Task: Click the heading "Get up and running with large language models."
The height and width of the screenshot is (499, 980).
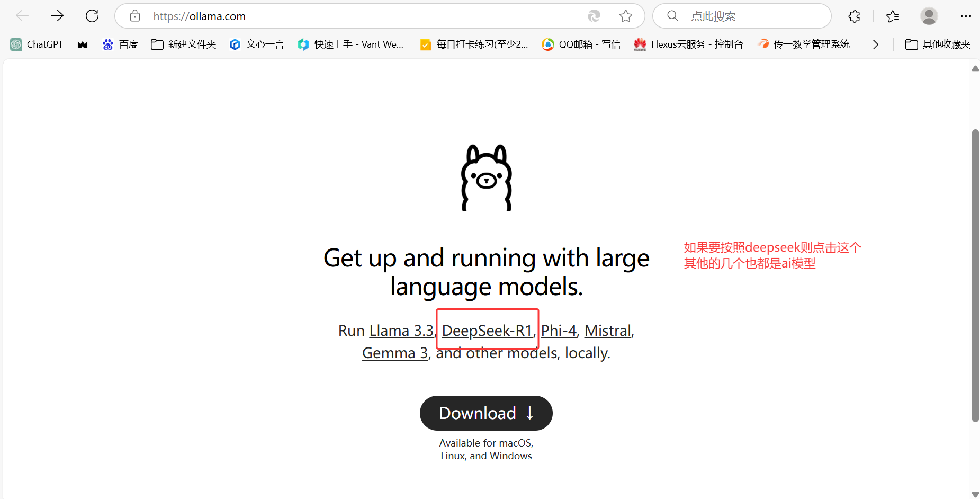Action: coord(487,272)
